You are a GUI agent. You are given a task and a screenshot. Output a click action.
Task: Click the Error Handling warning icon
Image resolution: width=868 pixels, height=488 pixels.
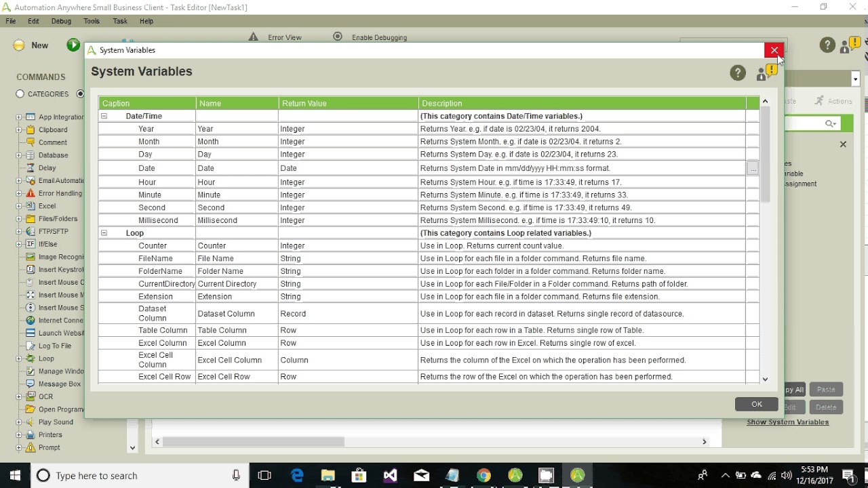(x=31, y=193)
